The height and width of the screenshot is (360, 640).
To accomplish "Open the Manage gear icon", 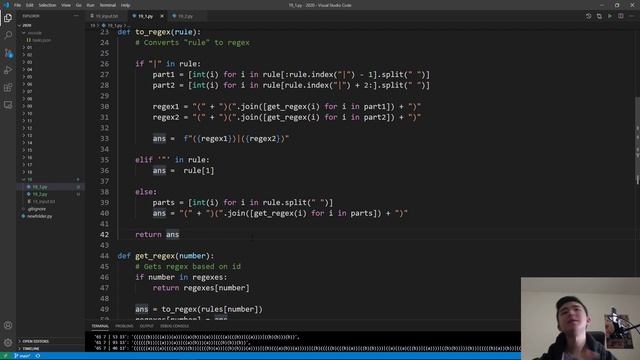I will coord(8,342).
